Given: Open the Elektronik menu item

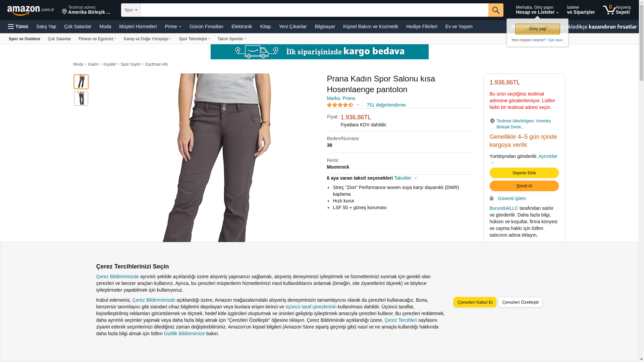Looking at the screenshot, I should click(x=241, y=26).
